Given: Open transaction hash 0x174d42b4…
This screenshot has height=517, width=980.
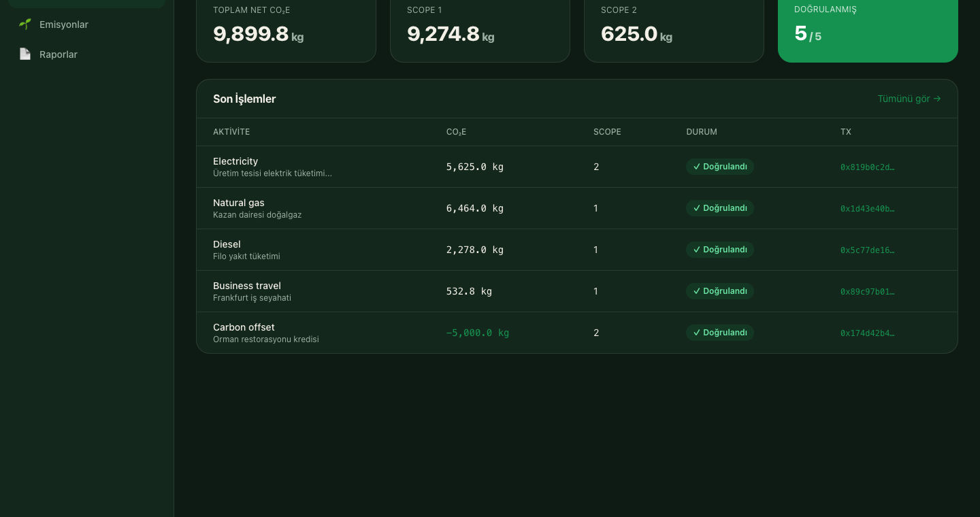Looking at the screenshot, I should click(868, 333).
